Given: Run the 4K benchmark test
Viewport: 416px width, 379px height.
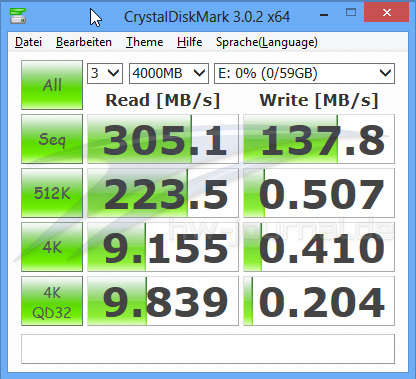Looking at the screenshot, I should coord(52,247).
